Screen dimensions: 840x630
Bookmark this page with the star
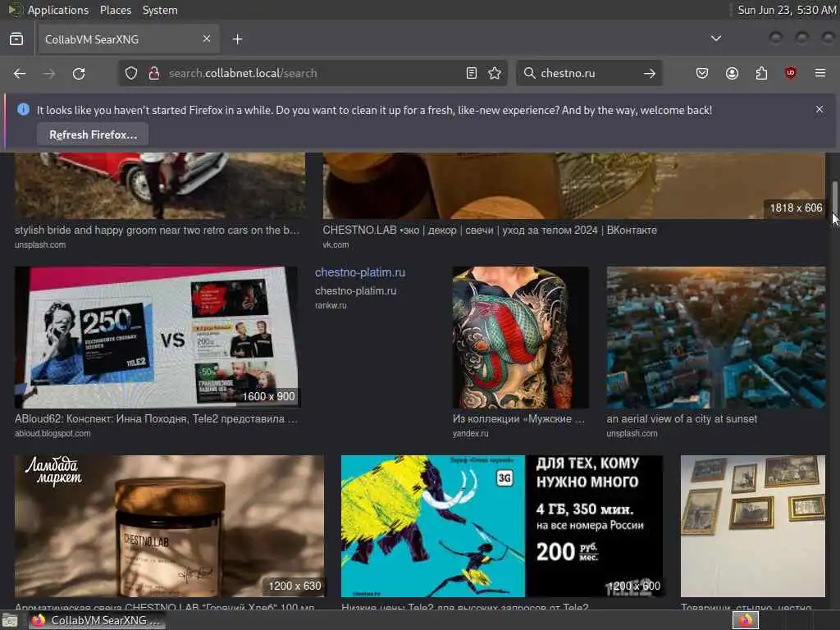coord(495,73)
